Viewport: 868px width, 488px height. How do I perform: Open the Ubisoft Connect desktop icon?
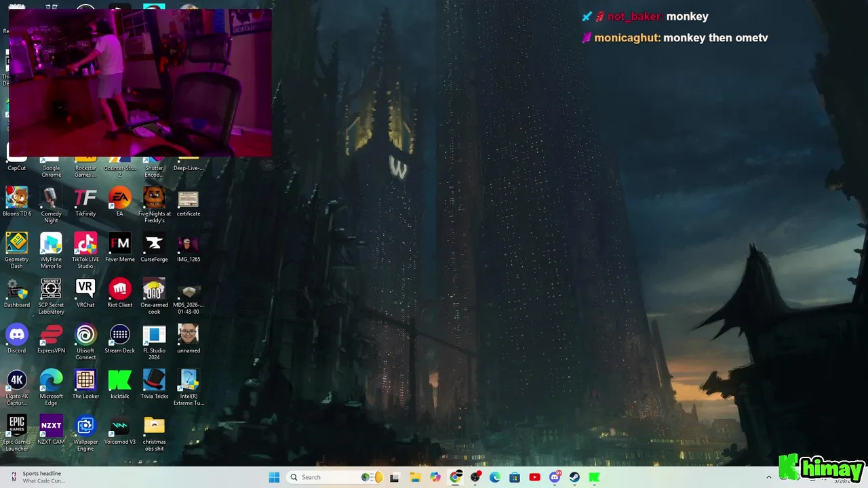point(85,342)
